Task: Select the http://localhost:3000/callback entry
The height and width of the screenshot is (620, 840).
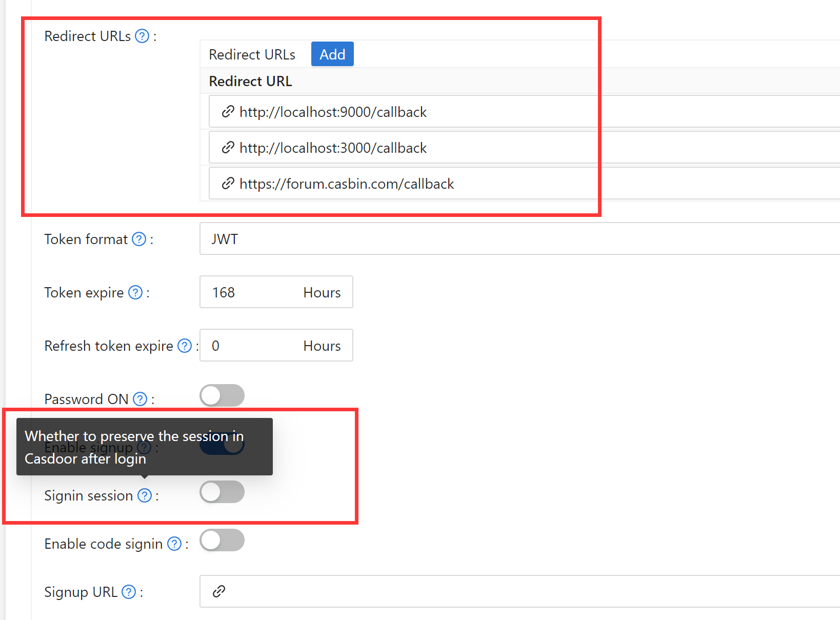Action: 333,148
